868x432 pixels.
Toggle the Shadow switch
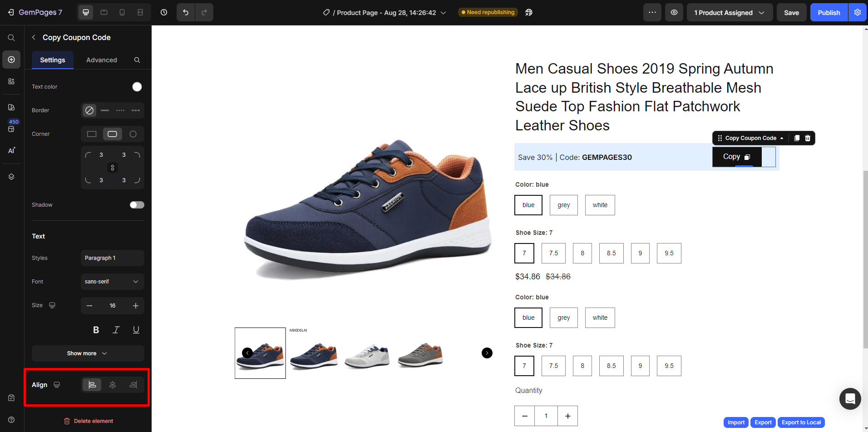[x=137, y=205]
